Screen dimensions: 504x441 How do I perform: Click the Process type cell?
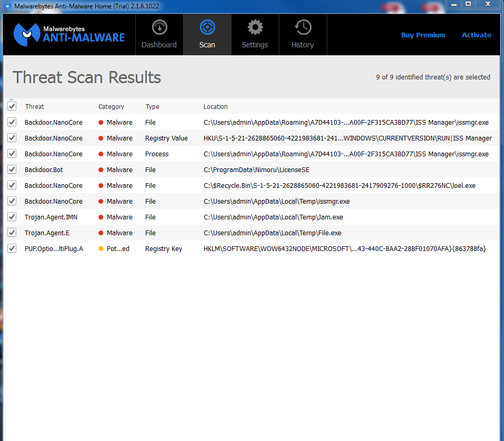(157, 154)
